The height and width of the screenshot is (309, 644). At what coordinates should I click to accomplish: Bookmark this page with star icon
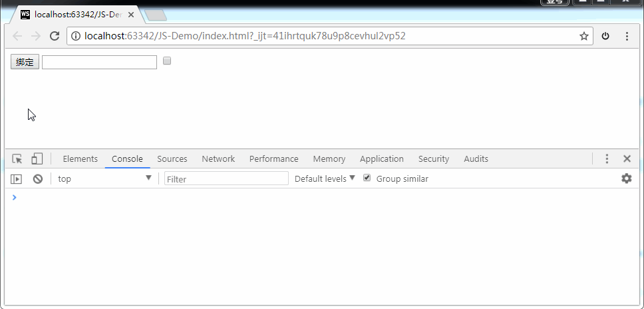[583, 36]
